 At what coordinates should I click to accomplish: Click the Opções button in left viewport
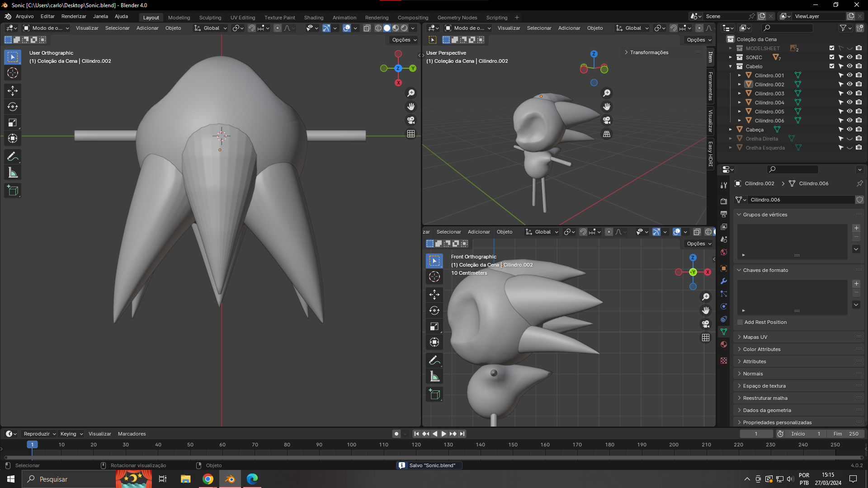(404, 40)
